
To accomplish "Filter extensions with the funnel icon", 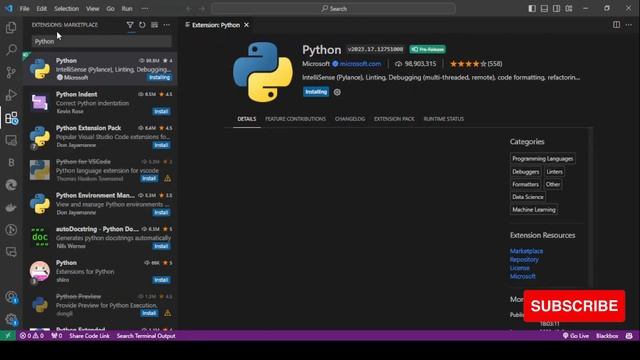I will point(130,25).
